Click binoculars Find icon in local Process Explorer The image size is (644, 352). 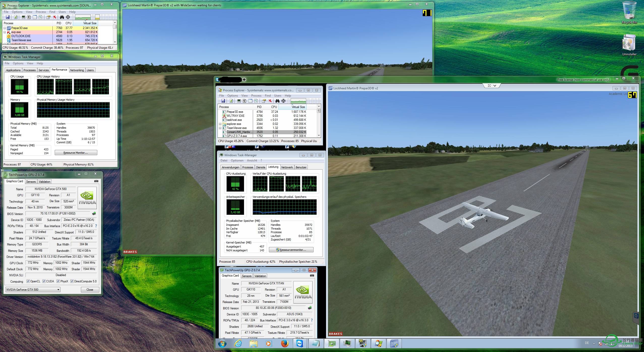(x=62, y=17)
